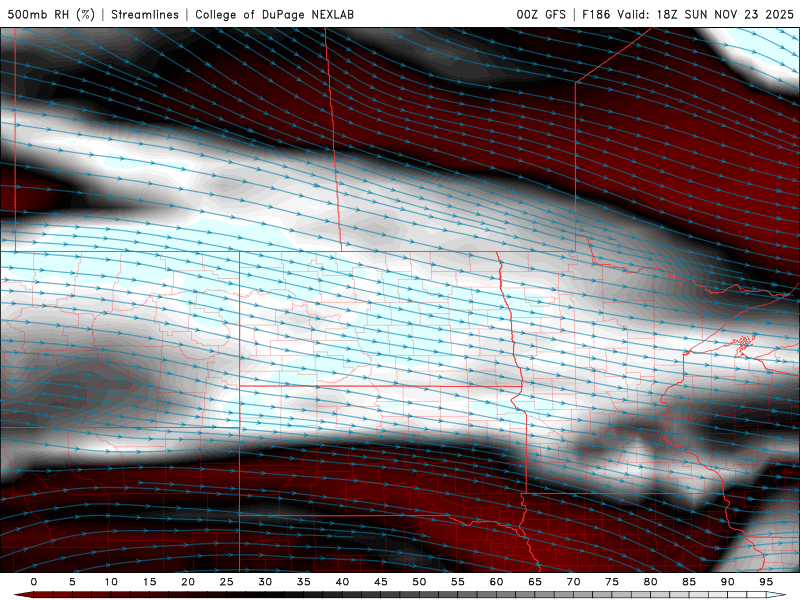The image size is (800, 600).
Task: Click the '70' colorbar label
Action: 573,582
